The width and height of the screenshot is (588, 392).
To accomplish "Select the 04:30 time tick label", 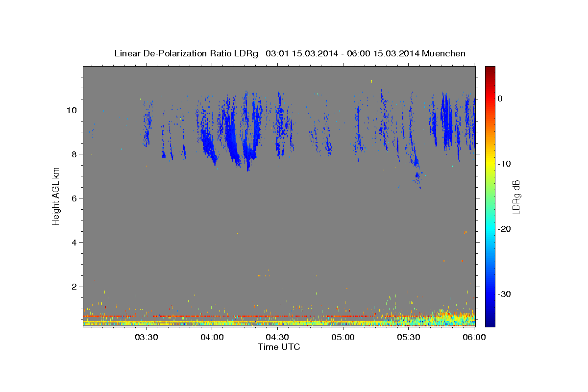I will pos(277,337).
